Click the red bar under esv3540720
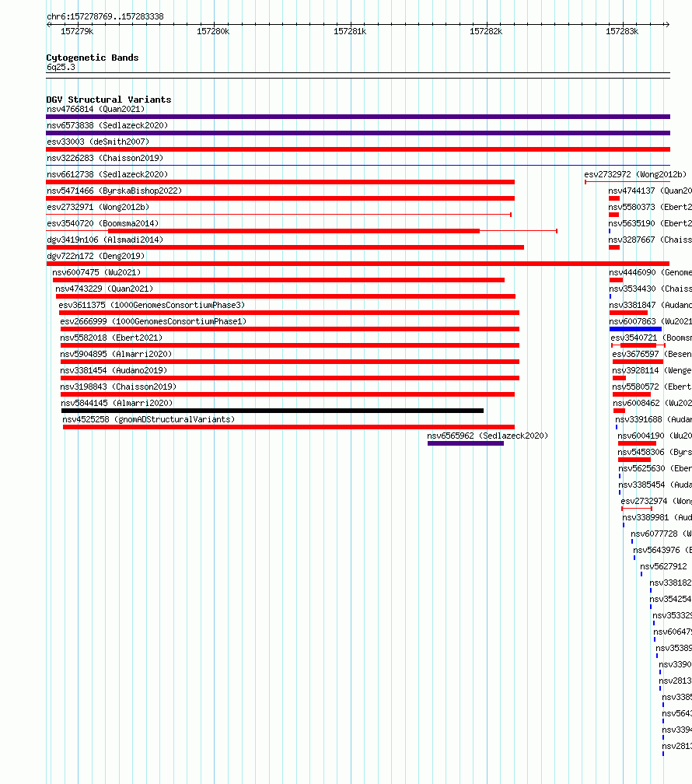The width and height of the screenshot is (692, 784). 293,231
